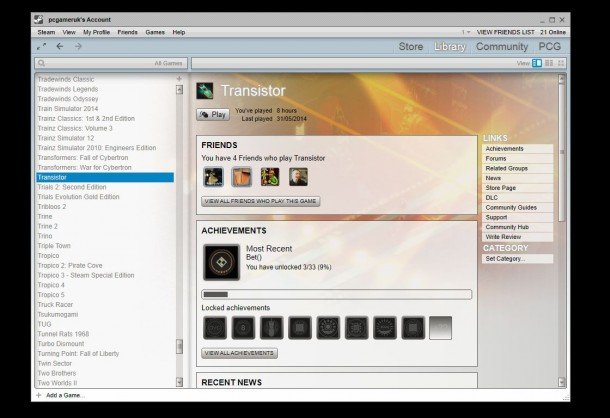
Task: Click the fifth locked achievement icon
Action: coord(328,328)
